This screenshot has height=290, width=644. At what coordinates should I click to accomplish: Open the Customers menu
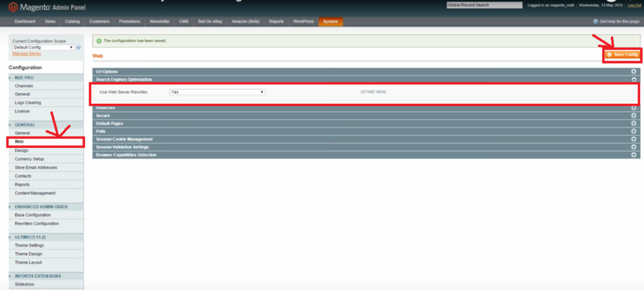[99, 21]
